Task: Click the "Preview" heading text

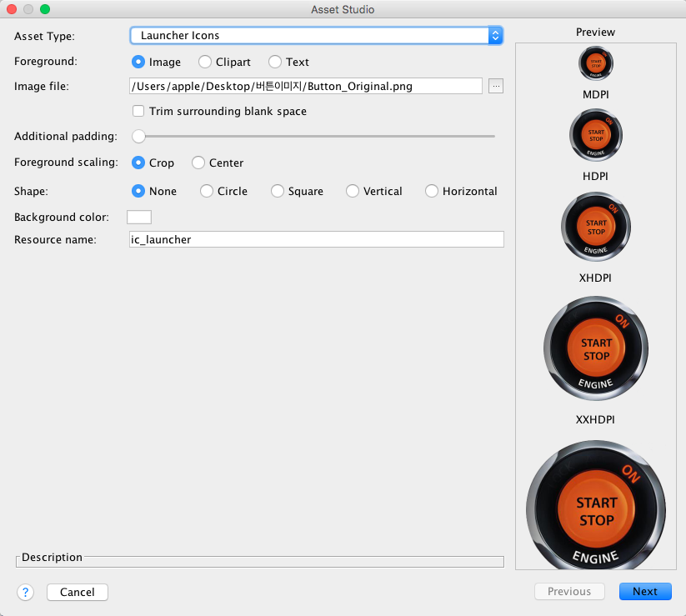Action: pyautogui.click(x=595, y=32)
